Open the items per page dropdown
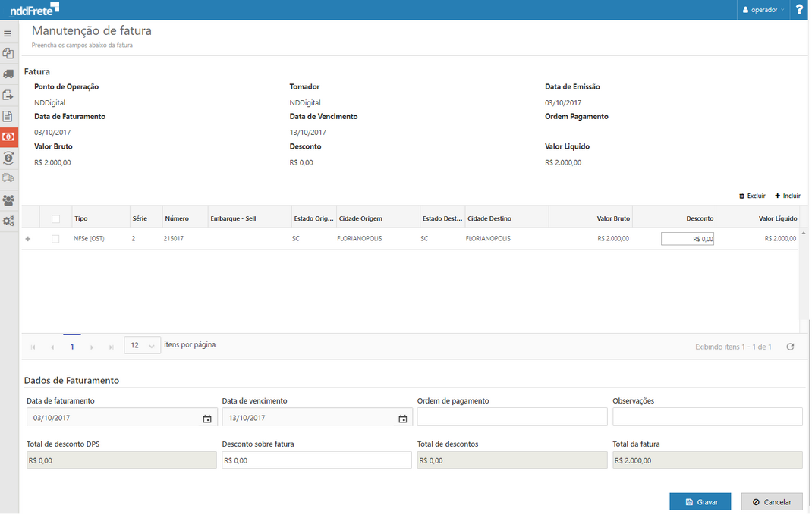This screenshot has height=515, width=812. click(142, 346)
